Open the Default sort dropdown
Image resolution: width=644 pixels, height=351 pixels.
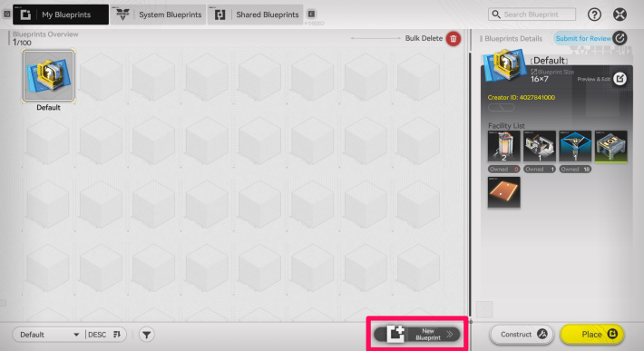point(48,335)
